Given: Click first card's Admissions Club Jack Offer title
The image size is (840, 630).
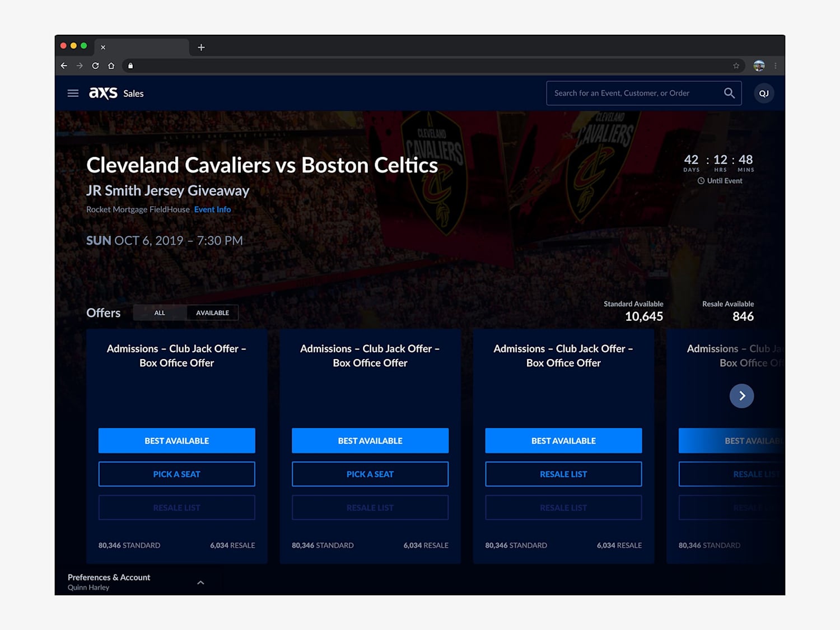Looking at the screenshot, I should pyautogui.click(x=177, y=356).
